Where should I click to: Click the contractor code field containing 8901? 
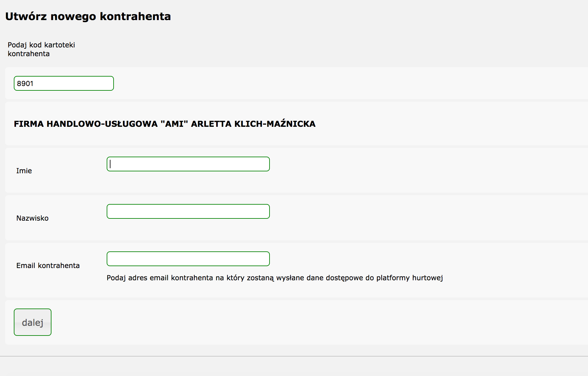point(63,83)
